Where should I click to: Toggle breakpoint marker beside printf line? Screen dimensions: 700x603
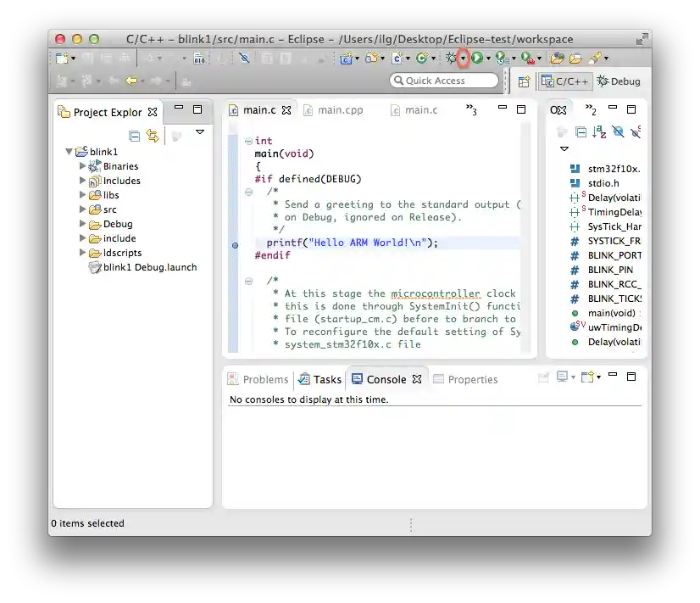(235, 243)
